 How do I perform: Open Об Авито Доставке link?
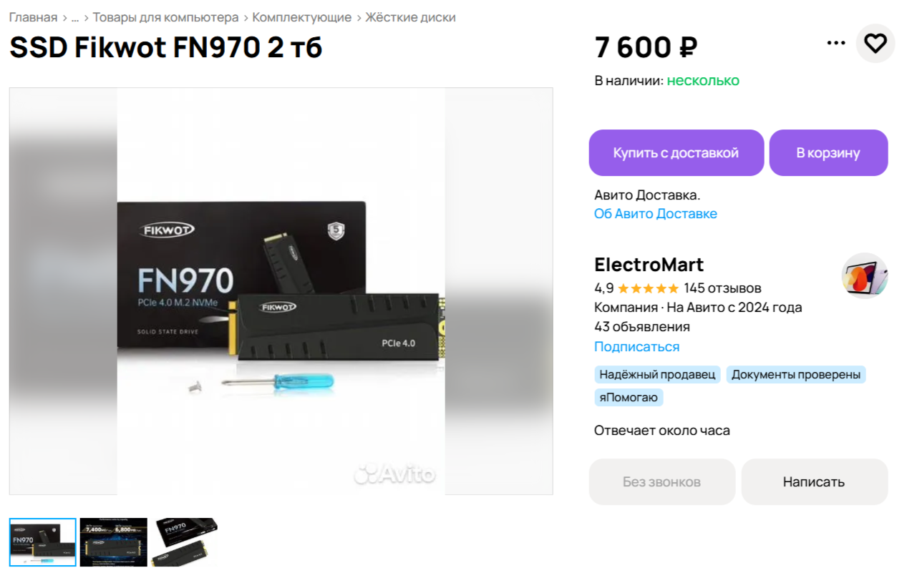[656, 214]
